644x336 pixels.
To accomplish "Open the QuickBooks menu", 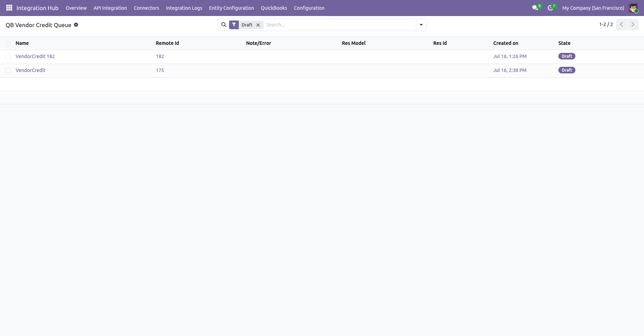I will (x=274, y=8).
